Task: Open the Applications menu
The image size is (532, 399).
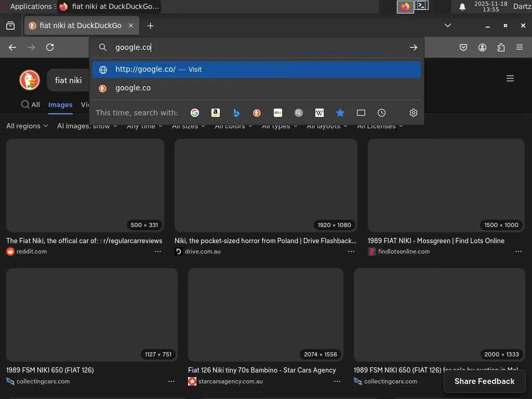Action: coord(31,6)
